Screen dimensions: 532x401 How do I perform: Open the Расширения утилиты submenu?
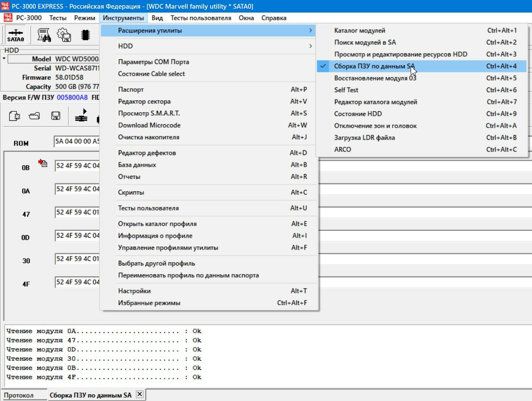click(x=209, y=30)
